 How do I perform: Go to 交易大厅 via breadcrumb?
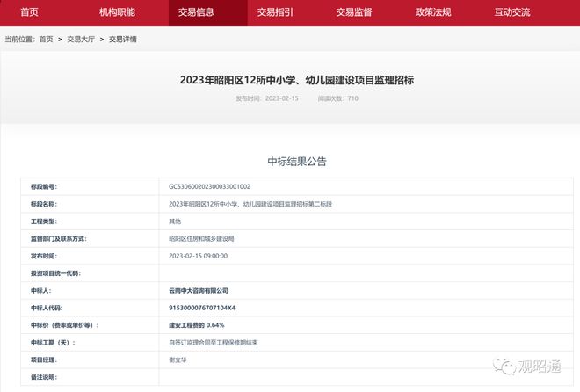(x=81, y=40)
